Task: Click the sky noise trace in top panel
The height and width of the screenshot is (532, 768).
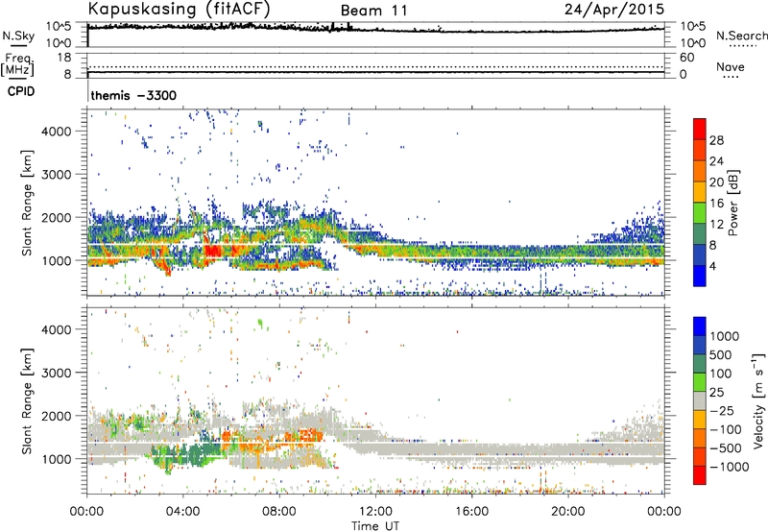Action: [x=375, y=30]
